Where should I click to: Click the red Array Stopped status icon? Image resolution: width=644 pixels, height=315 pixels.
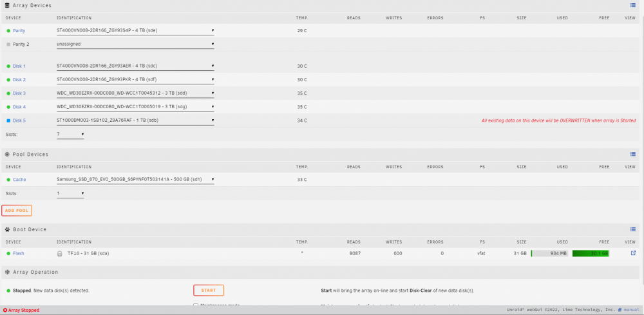5,310
